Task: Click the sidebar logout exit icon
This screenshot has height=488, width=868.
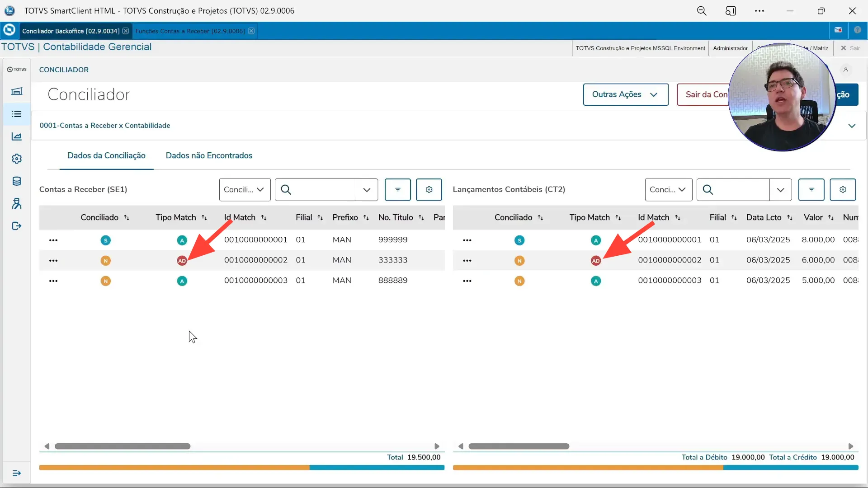Action: (x=17, y=226)
